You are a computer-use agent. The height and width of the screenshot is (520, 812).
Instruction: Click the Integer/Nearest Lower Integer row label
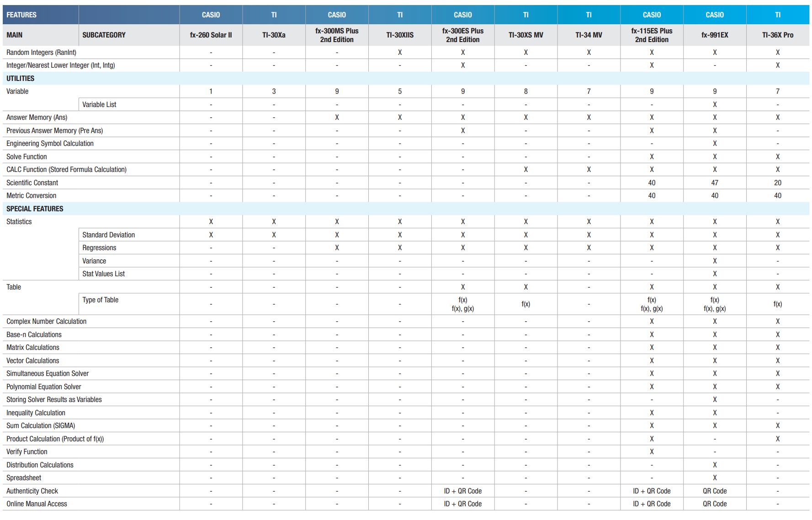[x=60, y=65]
